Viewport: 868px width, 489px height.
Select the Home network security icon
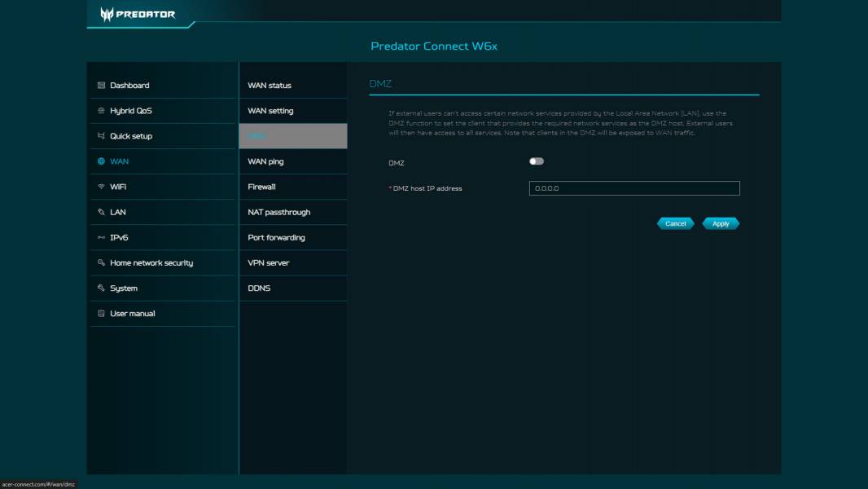[100, 262]
